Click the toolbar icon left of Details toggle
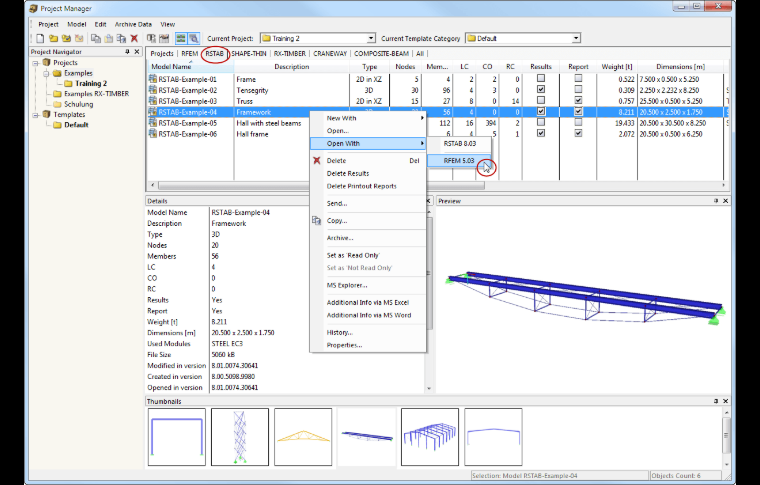The width and height of the screenshot is (760, 485). 164,38
